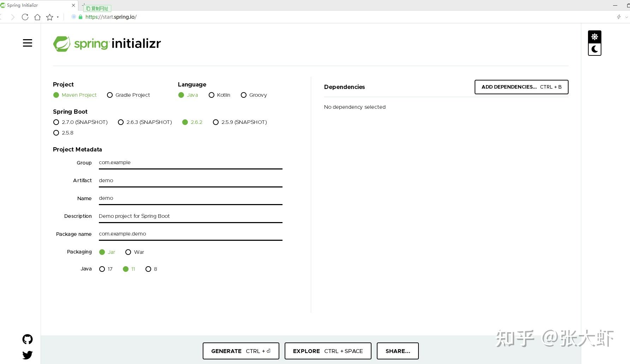630x364 pixels.
Task: Open the bookmark star dropdown arrow
Action: pos(58,17)
